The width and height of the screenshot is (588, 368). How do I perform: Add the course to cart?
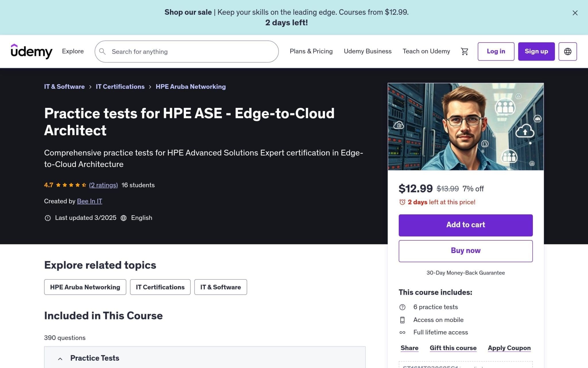coord(466,225)
